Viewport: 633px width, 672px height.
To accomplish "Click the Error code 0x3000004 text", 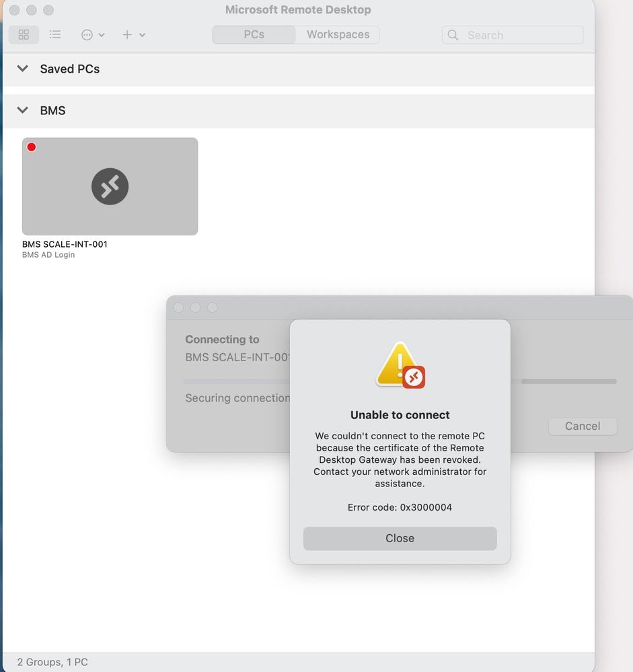I will [400, 507].
